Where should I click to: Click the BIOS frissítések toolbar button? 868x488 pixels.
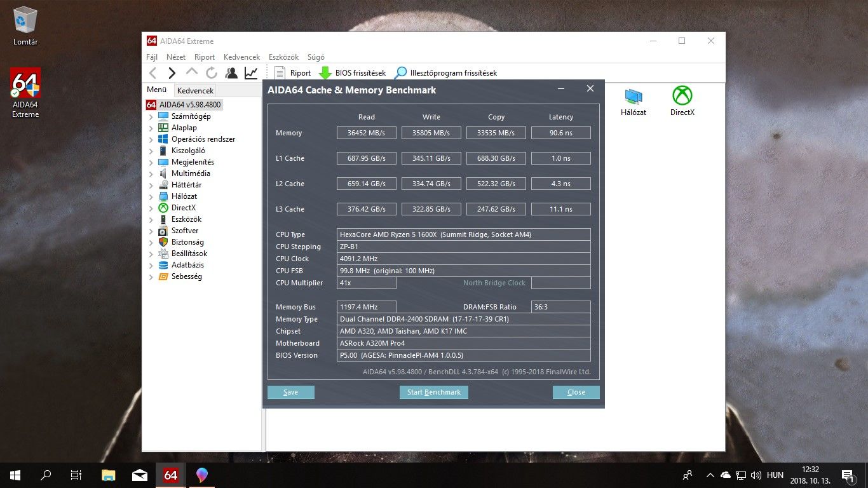point(352,73)
